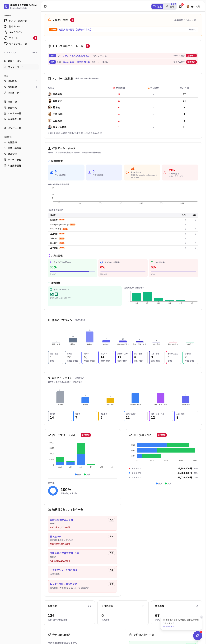Click the 検討前 14 customer pipeline card
This screenshot has height=644, width=206.
click(x=60, y=416)
